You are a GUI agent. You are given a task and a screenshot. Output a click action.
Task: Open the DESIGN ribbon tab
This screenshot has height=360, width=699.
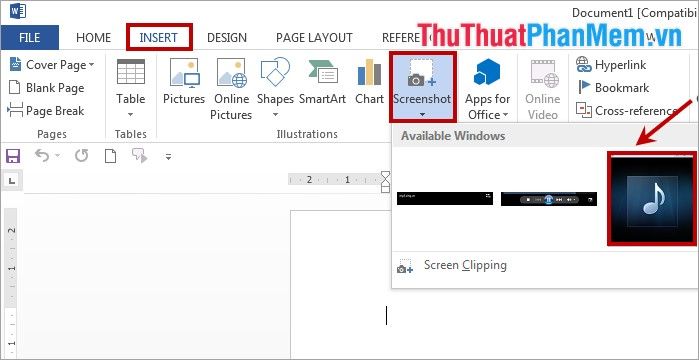[x=226, y=38]
